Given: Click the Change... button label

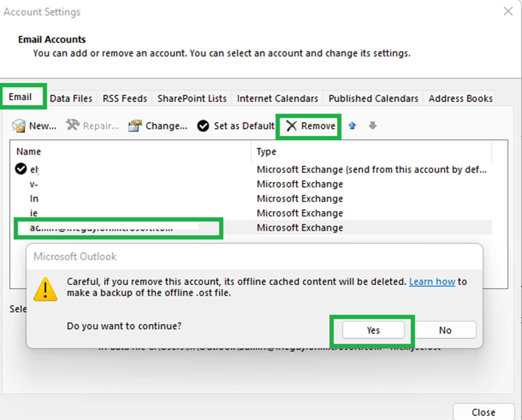Looking at the screenshot, I should pos(167,126).
